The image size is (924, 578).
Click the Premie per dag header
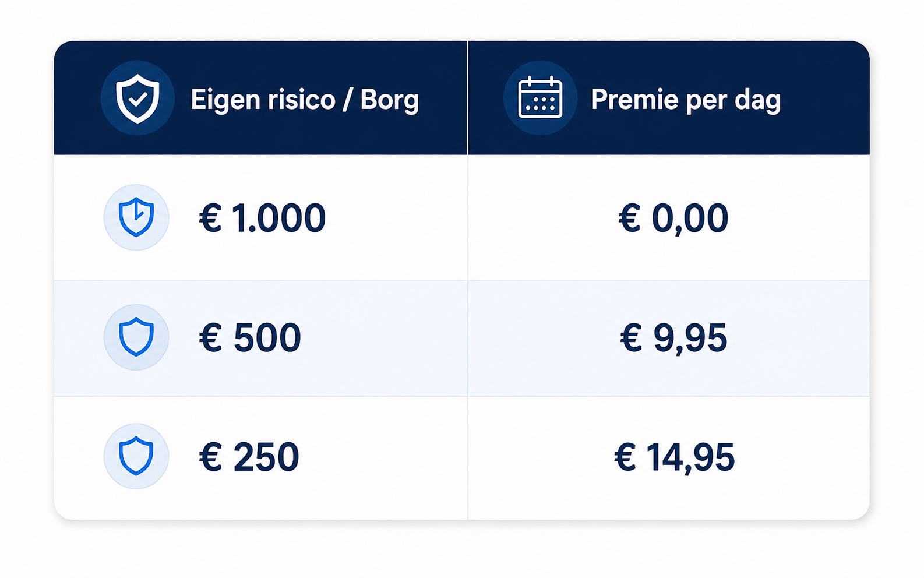[686, 100]
